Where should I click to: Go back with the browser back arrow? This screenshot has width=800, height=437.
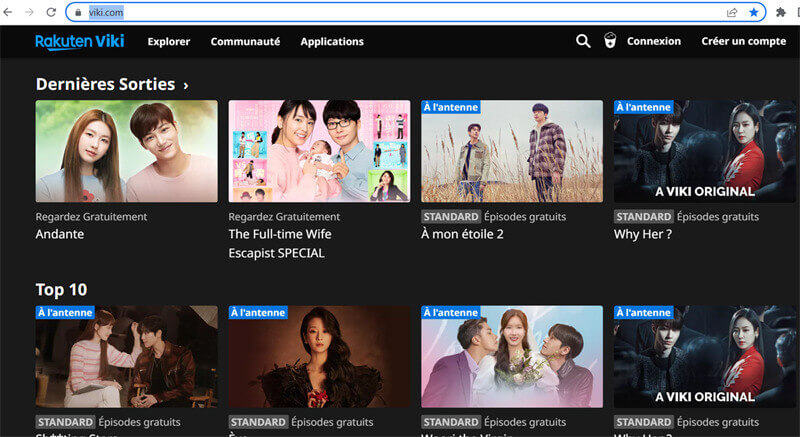(7, 12)
